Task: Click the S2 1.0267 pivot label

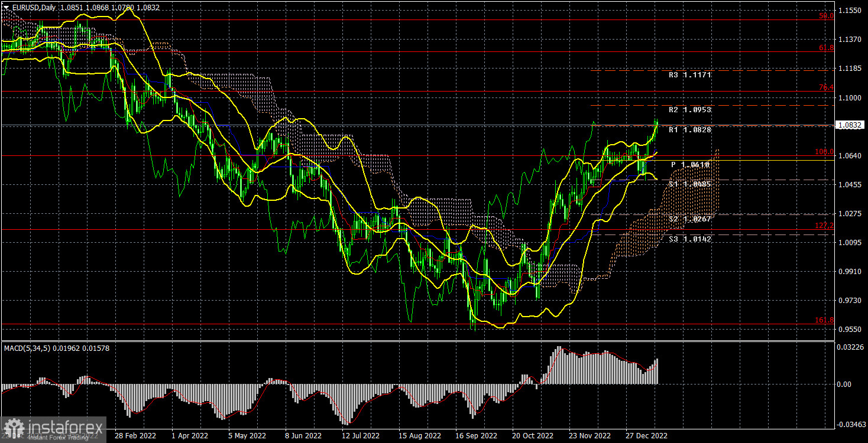Action: tap(690, 219)
